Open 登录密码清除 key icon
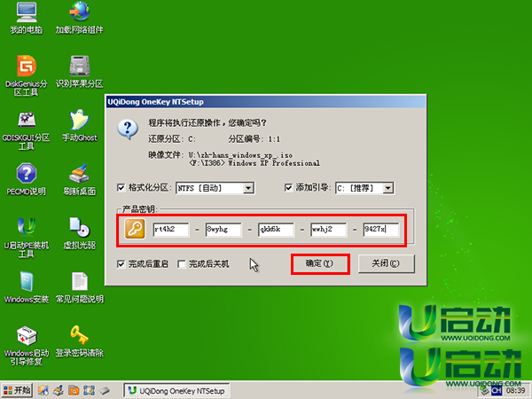532x399 pixels. pos(80,335)
